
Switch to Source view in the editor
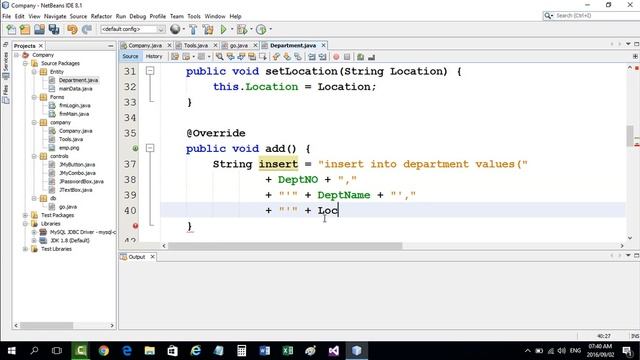click(130, 56)
